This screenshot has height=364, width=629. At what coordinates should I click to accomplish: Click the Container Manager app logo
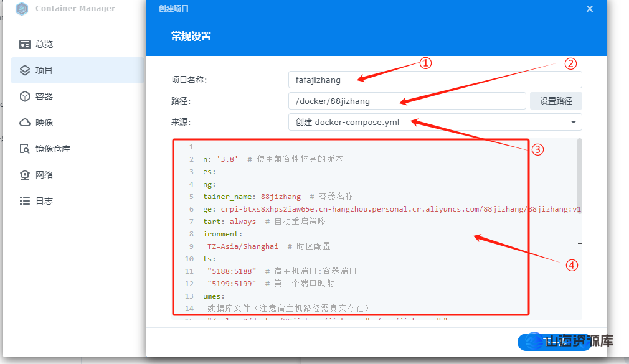coord(22,9)
